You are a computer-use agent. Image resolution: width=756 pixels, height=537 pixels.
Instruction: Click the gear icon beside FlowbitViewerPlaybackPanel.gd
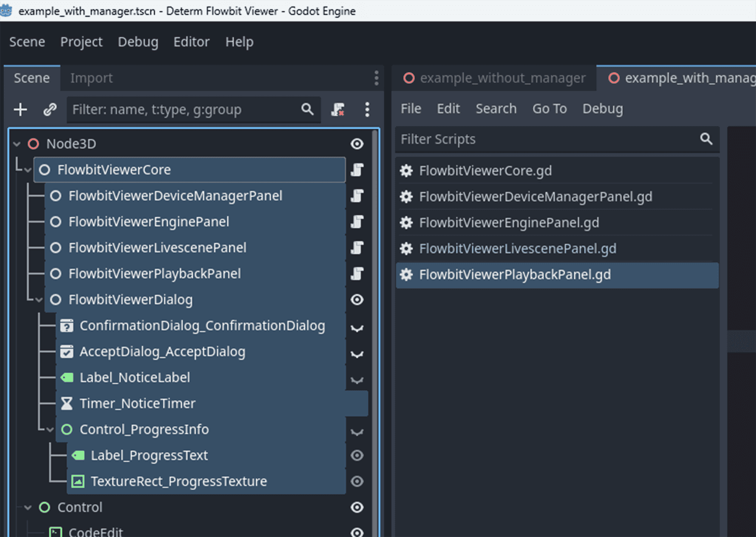[x=407, y=274]
